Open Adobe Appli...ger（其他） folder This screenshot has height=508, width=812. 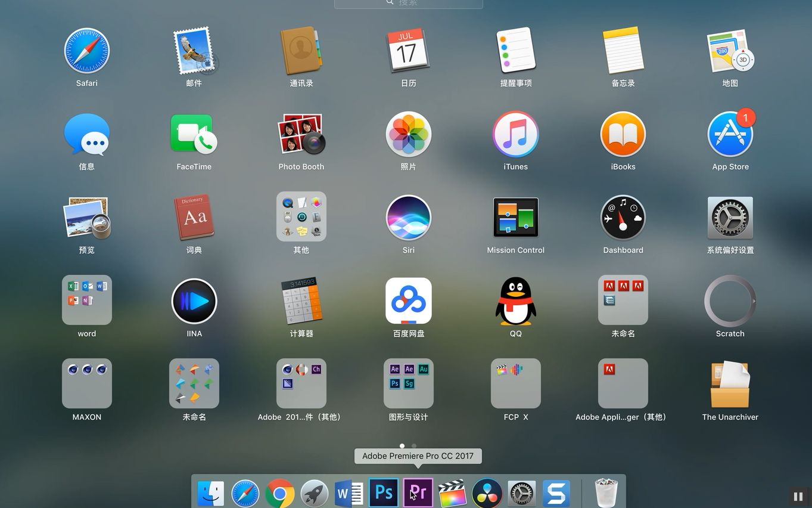point(623,383)
